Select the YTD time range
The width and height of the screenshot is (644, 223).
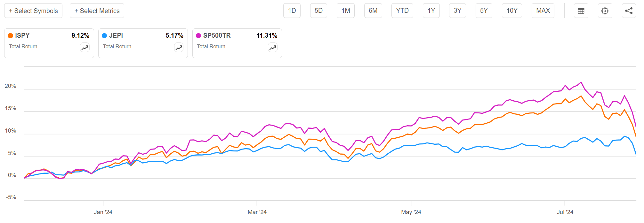(x=402, y=11)
